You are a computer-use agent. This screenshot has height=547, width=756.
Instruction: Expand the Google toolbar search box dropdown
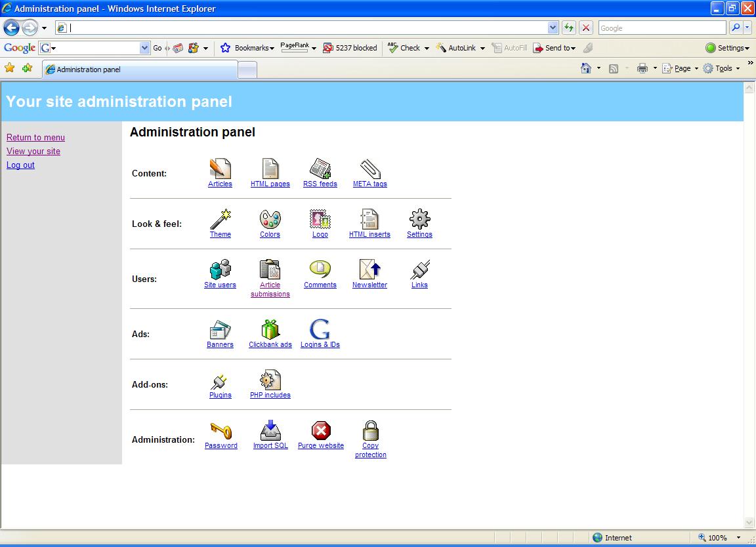pyautogui.click(x=144, y=48)
